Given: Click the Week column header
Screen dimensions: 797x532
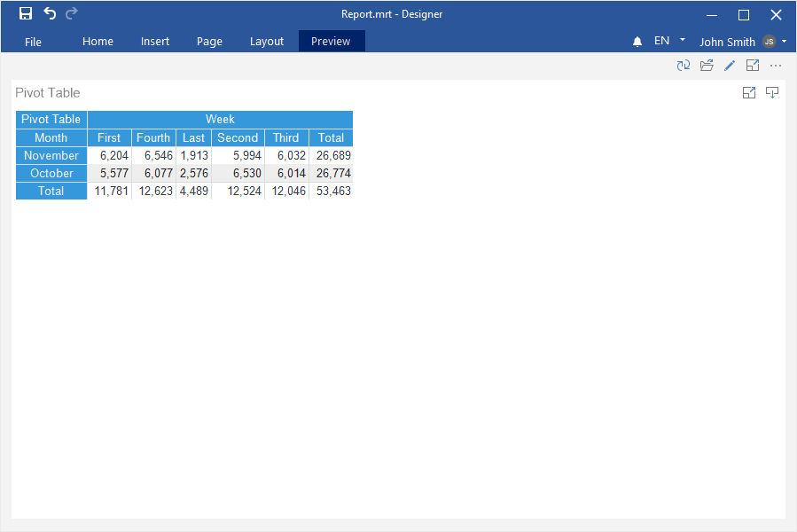Looking at the screenshot, I should click(220, 120).
